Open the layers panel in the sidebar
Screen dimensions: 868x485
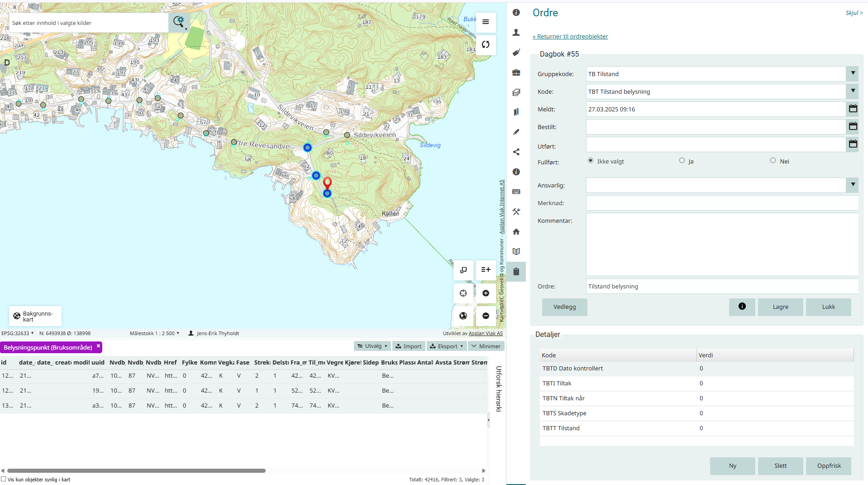pos(516,92)
